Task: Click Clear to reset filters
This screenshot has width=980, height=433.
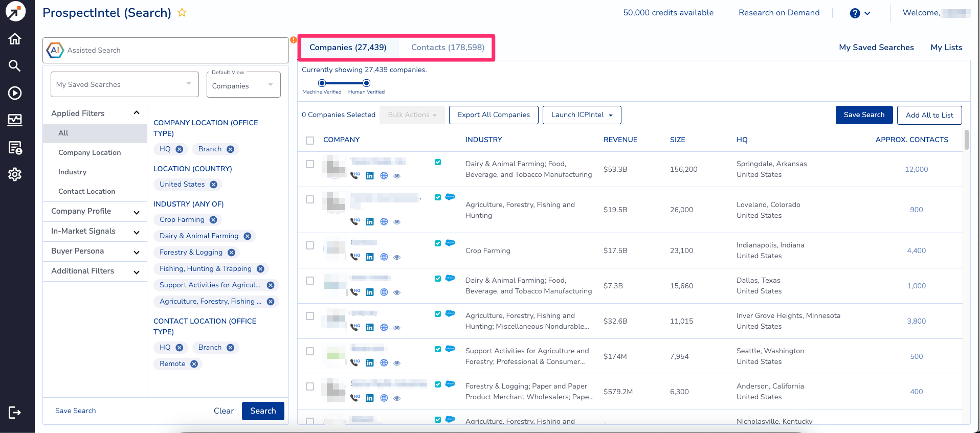Action: pos(224,411)
